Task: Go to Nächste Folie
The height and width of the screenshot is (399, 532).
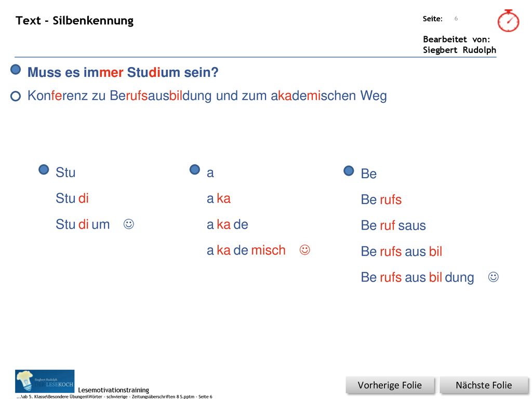Action: point(484,385)
